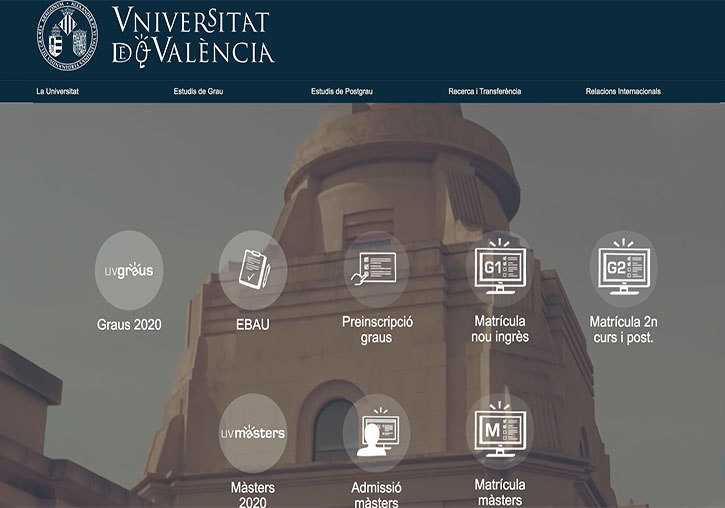Follow the EBAU text label link
The image size is (725, 508).
253,324
